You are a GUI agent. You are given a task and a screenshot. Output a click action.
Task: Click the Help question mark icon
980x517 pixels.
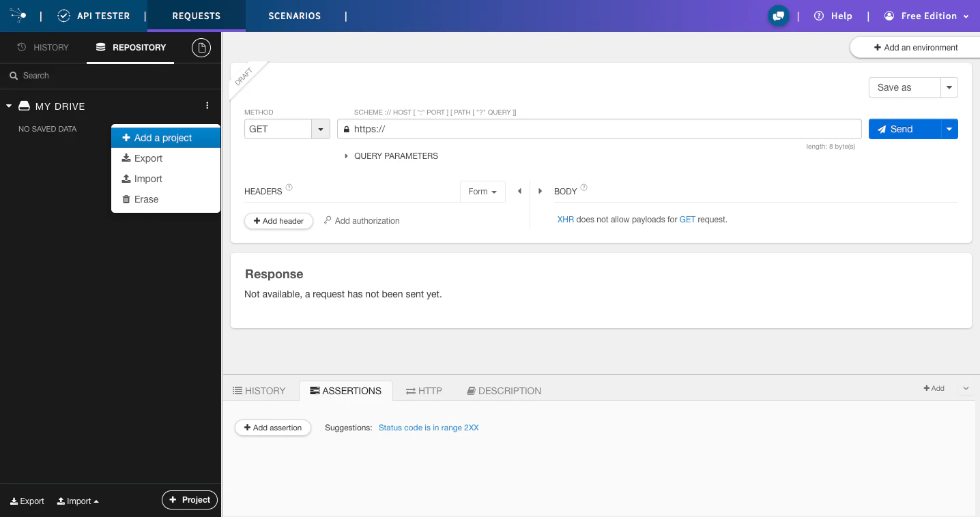[819, 16]
